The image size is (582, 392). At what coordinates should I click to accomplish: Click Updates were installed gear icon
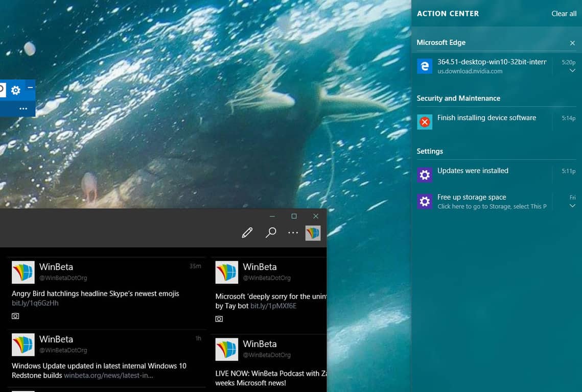[x=425, y=175]
